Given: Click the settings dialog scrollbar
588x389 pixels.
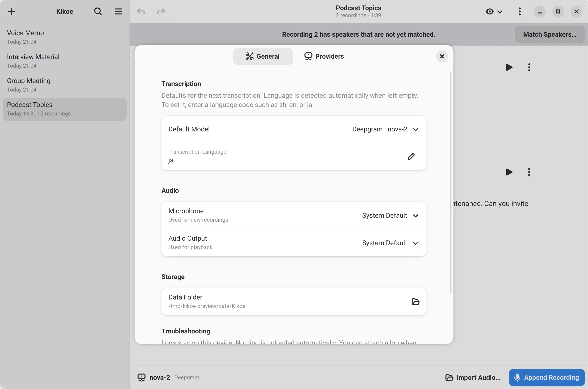Looking at the screenshot, I should click(x=450, y=183).
